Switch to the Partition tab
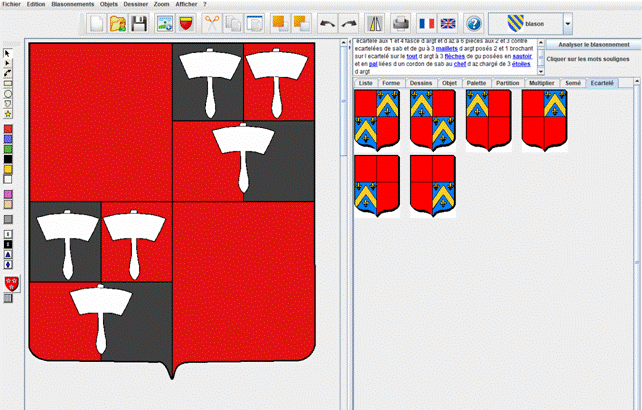This screenshot has height=410, width=642. (508, 83)
